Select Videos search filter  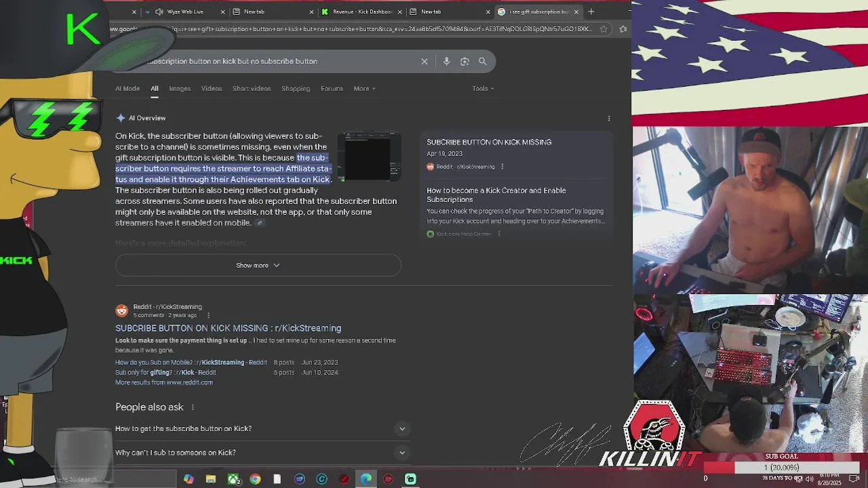(x=211, y=89)
